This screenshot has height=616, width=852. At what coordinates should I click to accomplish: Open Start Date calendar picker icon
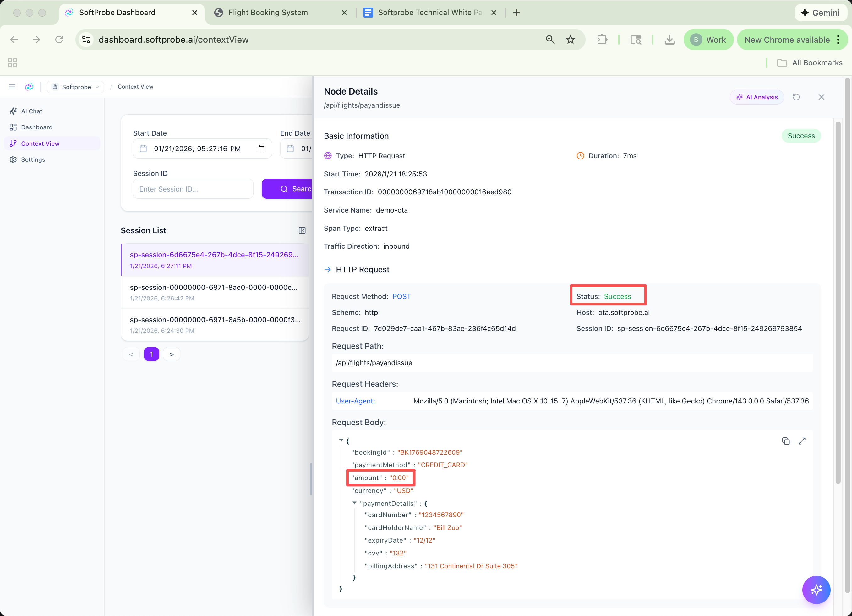coord(261,149)
